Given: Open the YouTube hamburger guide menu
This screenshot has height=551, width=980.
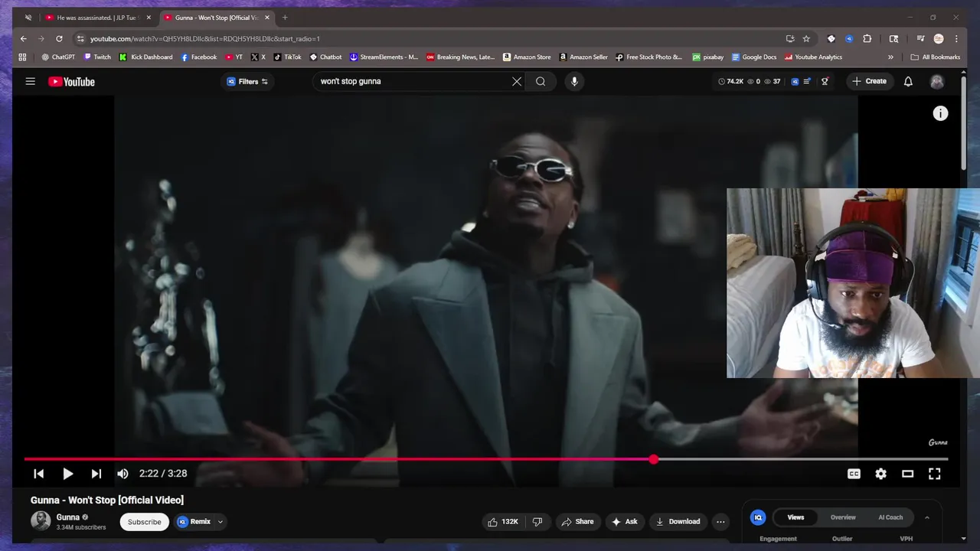Looking at the screenshot, I should coord(31,81).
